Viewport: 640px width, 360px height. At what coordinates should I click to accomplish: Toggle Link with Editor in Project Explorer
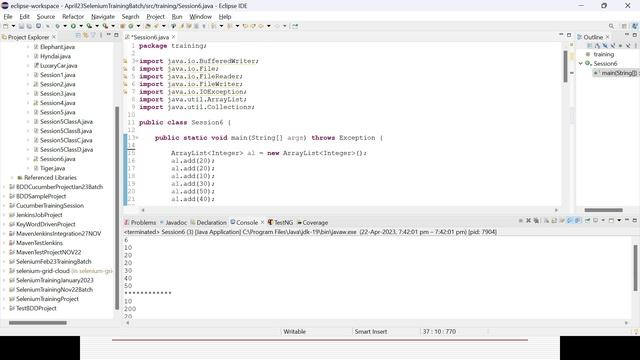85,36
